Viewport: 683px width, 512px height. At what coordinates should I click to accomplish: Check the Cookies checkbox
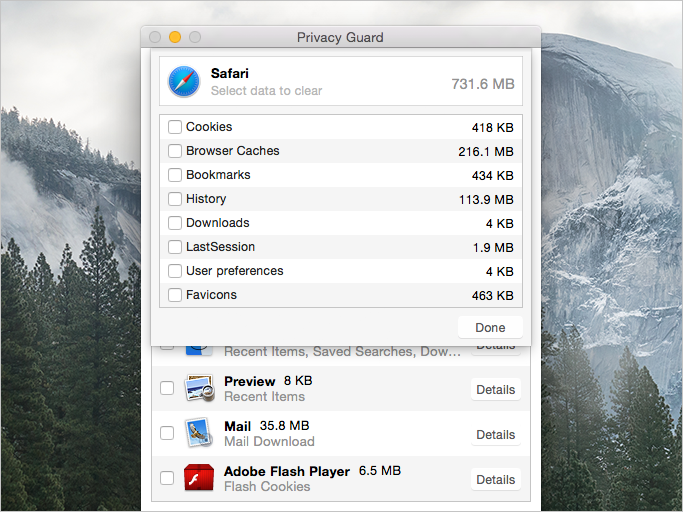(175, 127)
